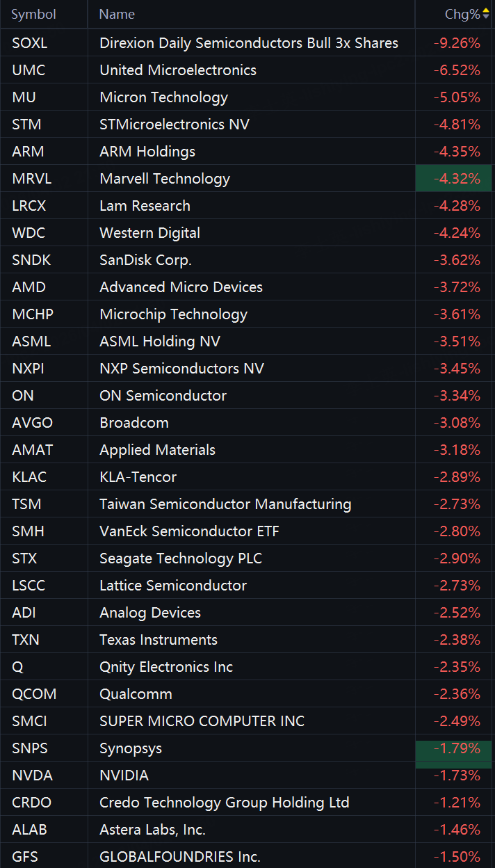Select the ARM Holdings row
The width and height of the screenshot is (495, 868).
pos(247,152)
